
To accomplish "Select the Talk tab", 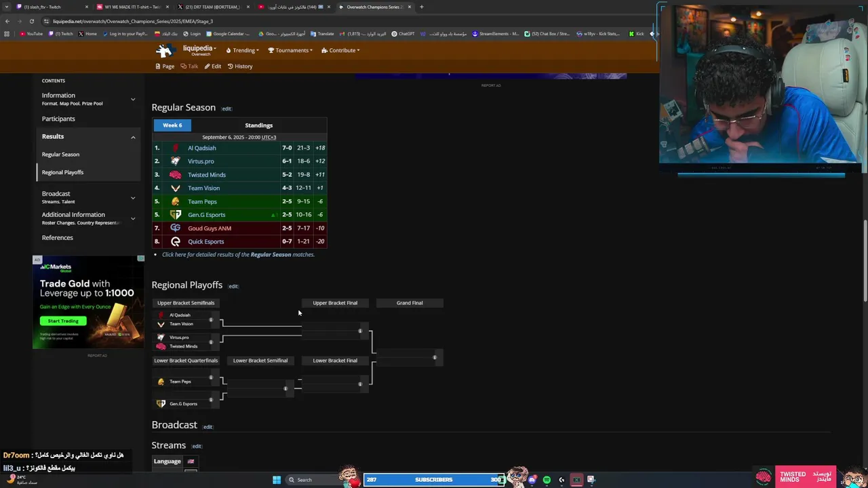I will pyautogui.click(x=189, y=66).
